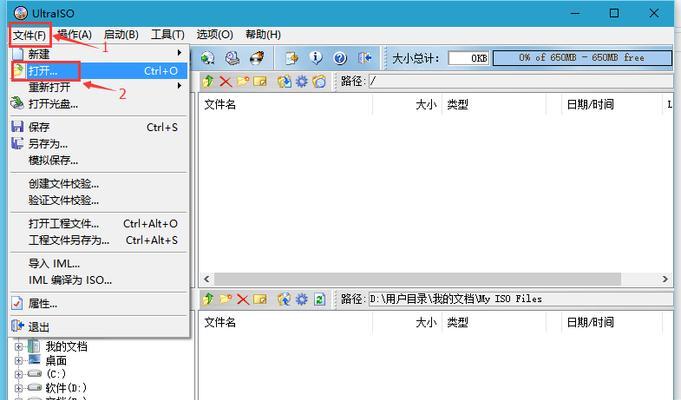Image resolution: width=681 pixels, height=400 pixels.
Task: Expand the 新建 submenu
Action: 99,53
